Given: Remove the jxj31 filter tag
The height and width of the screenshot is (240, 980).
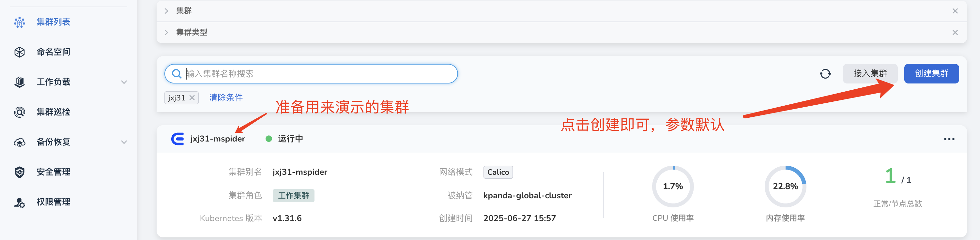Looking at the screenshot, I should 192,98.
